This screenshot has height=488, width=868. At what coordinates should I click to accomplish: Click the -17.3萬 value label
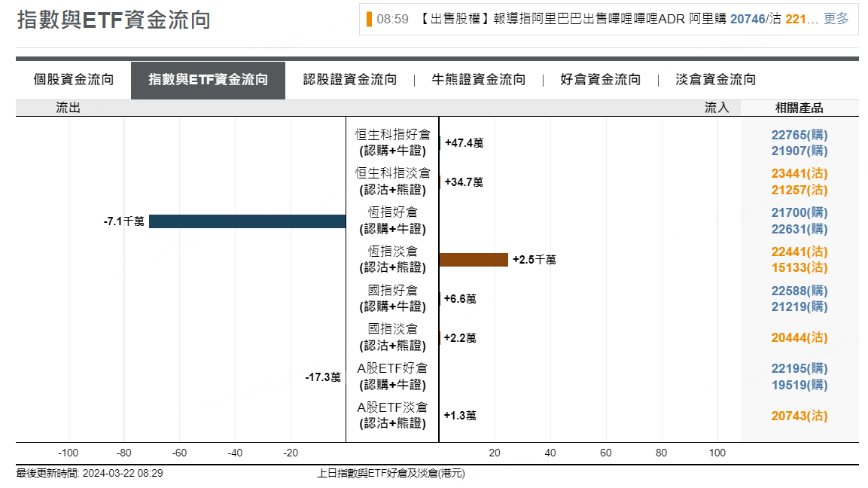coord(323,377)
